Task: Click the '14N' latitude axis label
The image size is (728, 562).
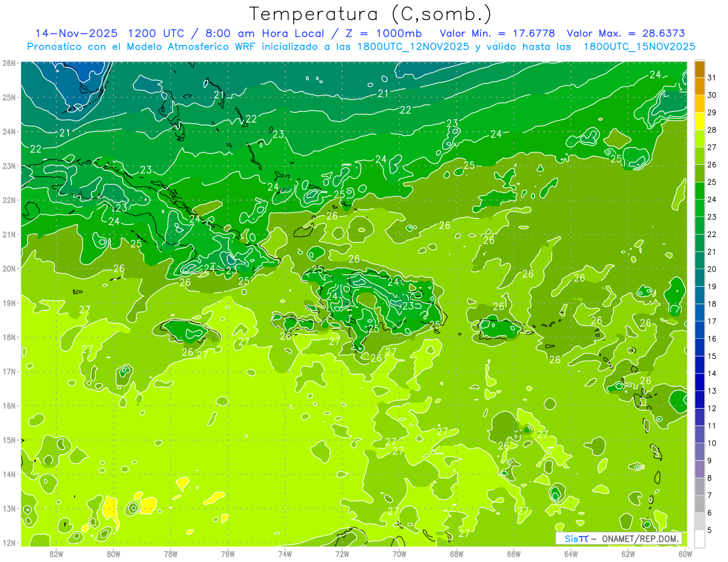Action: 9,474
